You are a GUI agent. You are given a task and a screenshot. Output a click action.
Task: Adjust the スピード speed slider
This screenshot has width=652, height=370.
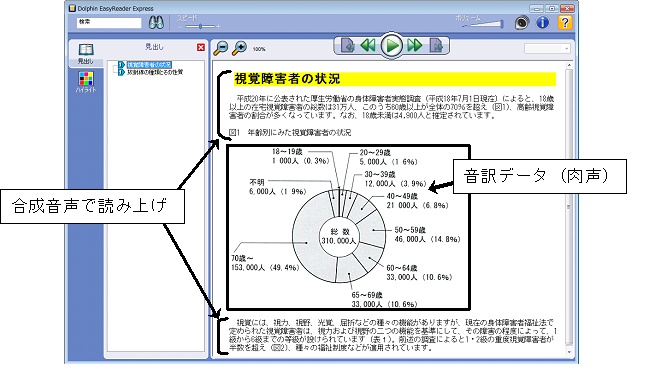(x=200, y=27)
